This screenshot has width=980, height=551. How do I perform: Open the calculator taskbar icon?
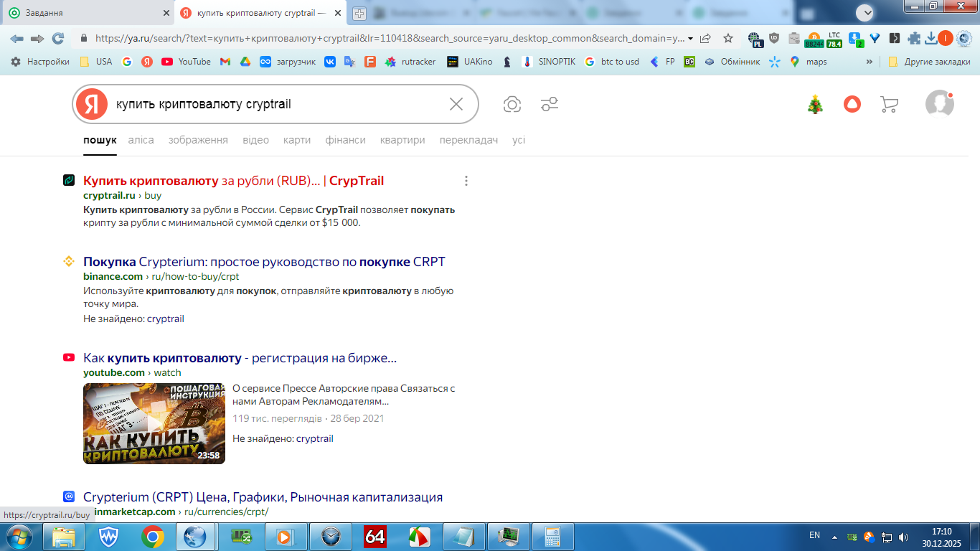pyautogui.click(x=552, y=537)
